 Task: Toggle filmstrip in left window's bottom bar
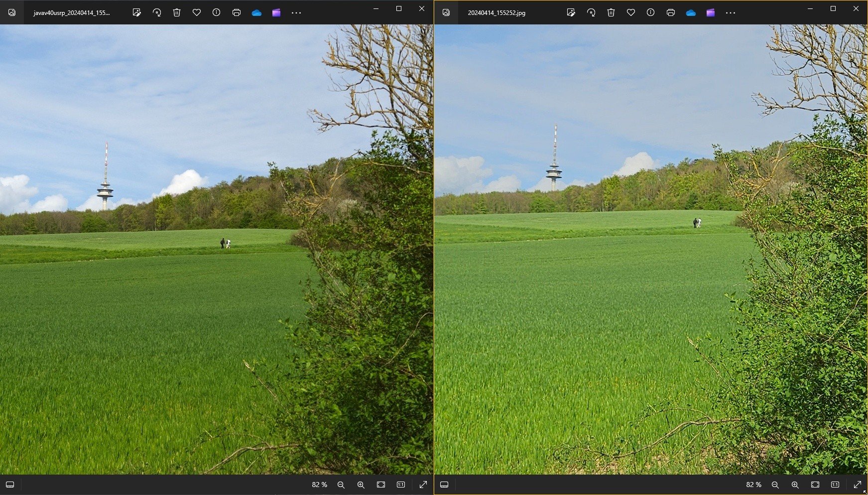pos(10,485)
